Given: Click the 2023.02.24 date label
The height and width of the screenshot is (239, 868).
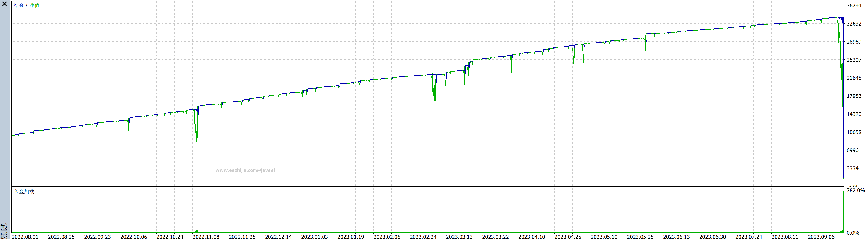Looking at the screenshot, I should point(423,237).
